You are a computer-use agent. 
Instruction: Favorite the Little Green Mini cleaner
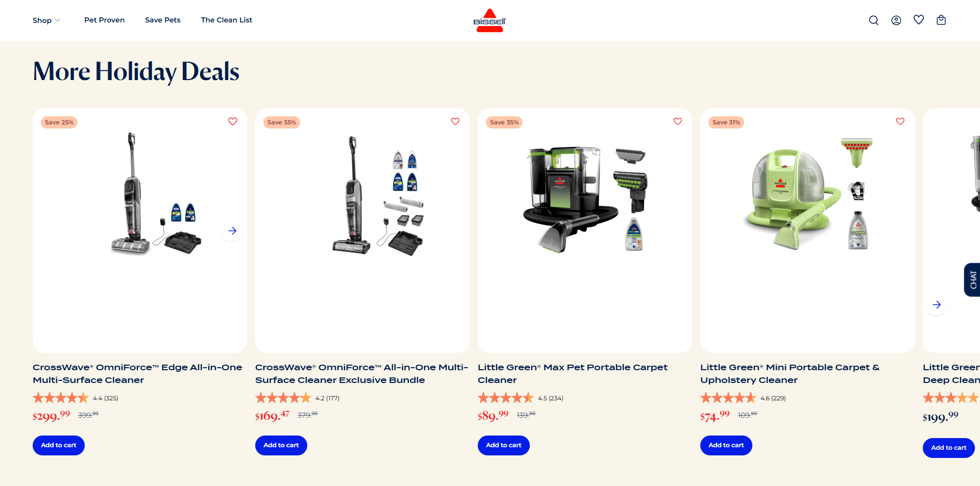point(900,121)
